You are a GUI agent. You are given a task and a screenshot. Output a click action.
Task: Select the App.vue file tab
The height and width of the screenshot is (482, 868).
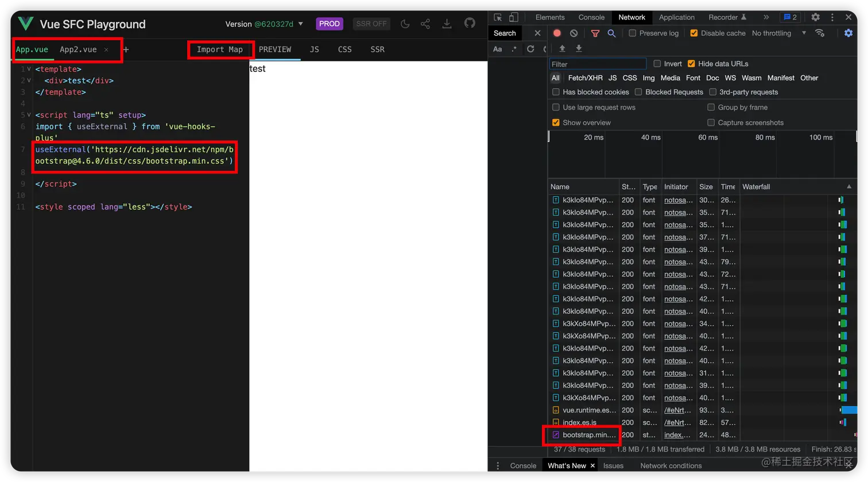click(x=32, y=49)
